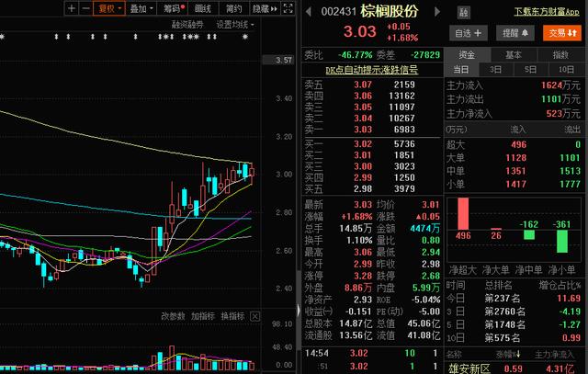
Task: Open the 叠加 overlay dropdown
Action: (141, 8)
